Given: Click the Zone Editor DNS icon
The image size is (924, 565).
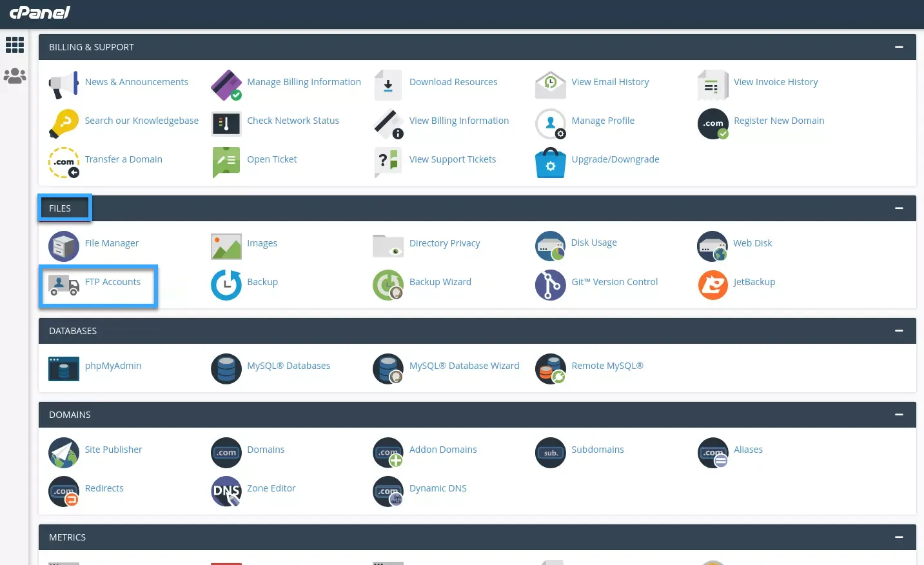Looking at the screenshot, I should [226, 491].
